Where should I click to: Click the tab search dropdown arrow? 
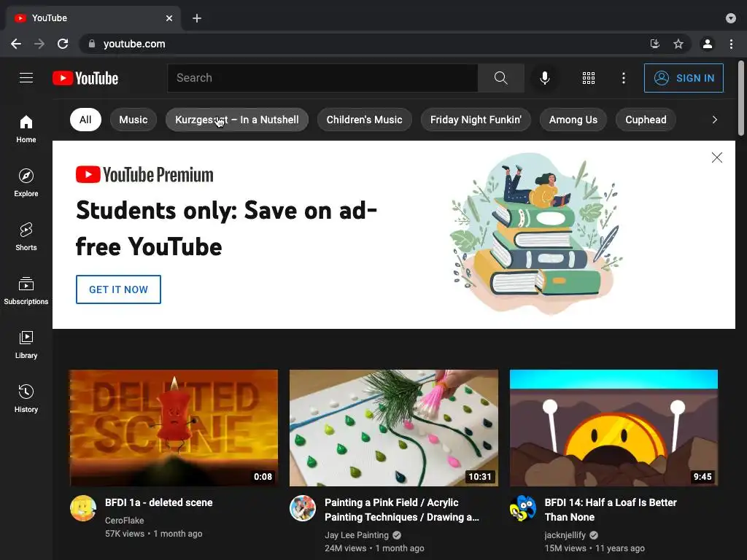[731, 18]
